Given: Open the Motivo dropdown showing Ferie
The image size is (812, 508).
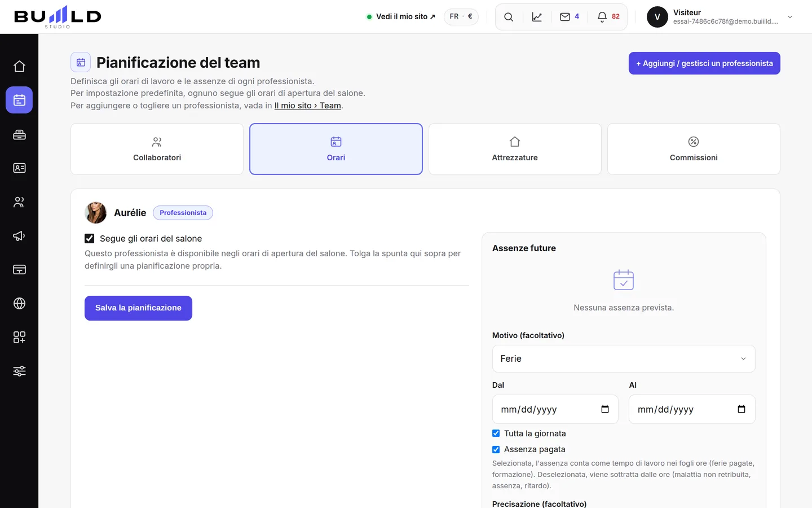Looking at the screenshot, I should 624,358.
